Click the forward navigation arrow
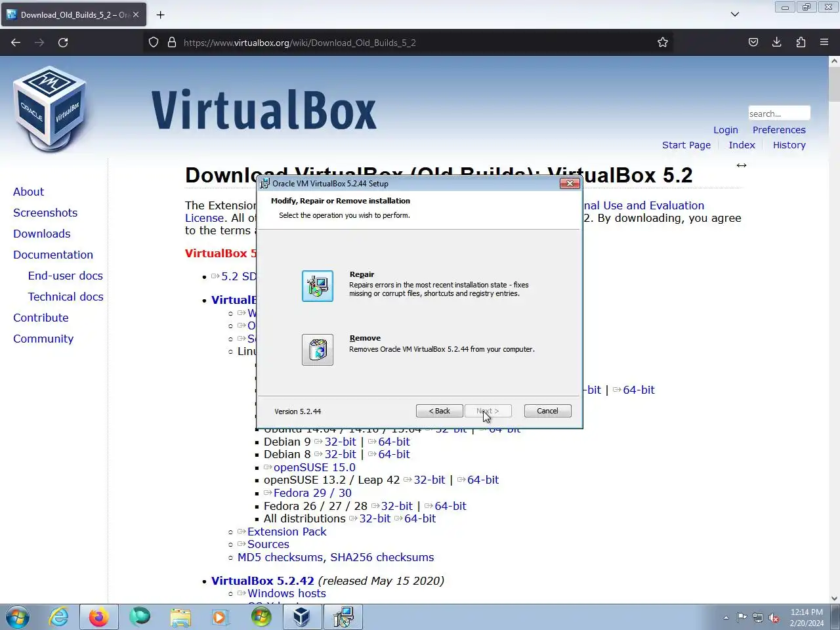Viewport: 840px width, 630px height. pyautogui.click(x=39, y=43)
